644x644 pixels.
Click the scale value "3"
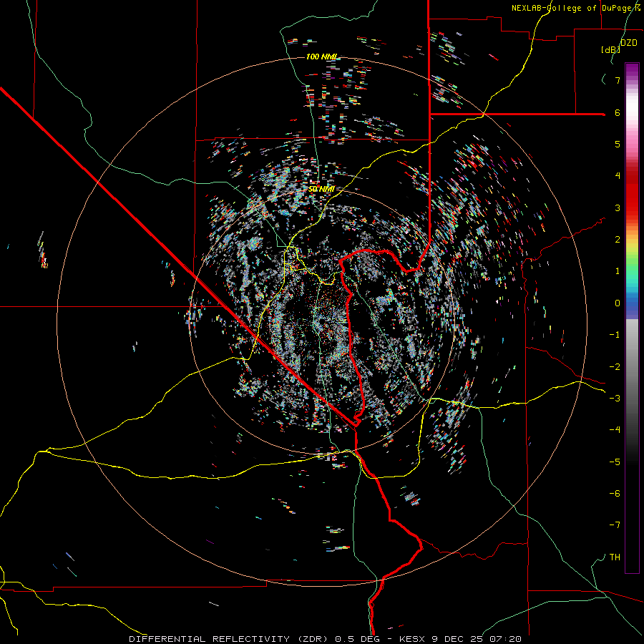pos(618,208)
